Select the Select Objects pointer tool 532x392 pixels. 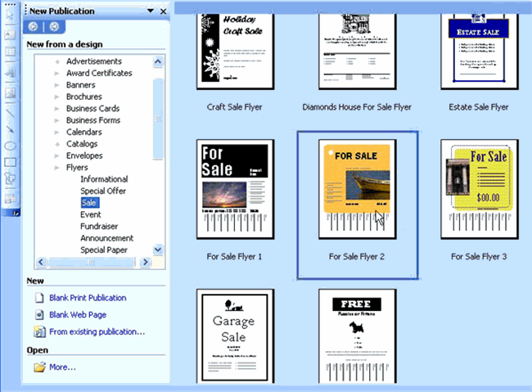pos(11,14)
